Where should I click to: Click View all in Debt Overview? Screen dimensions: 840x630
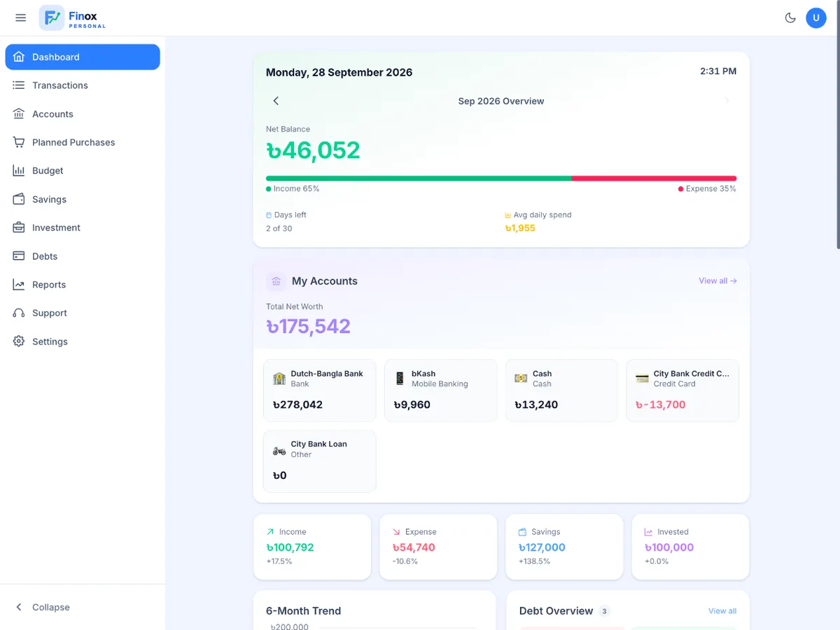(722, 611)
